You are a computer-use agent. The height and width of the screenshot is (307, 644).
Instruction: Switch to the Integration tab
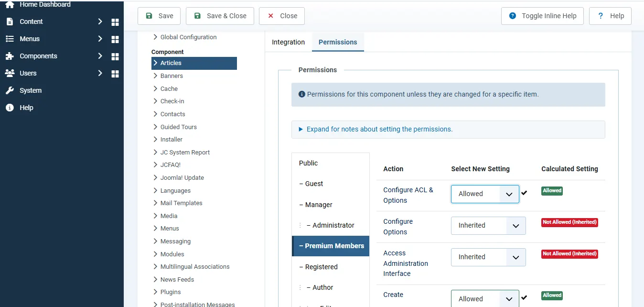point(288,42)
